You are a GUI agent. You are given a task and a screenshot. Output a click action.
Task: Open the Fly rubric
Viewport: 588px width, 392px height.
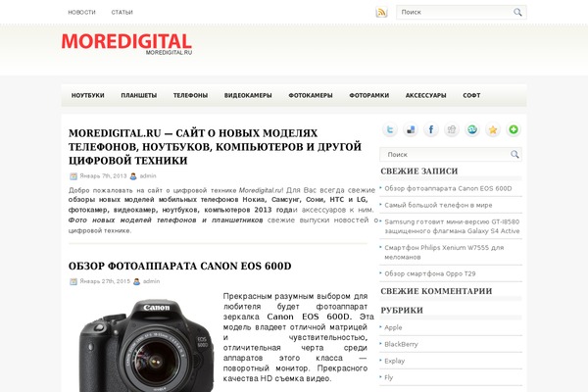point(388,377)
